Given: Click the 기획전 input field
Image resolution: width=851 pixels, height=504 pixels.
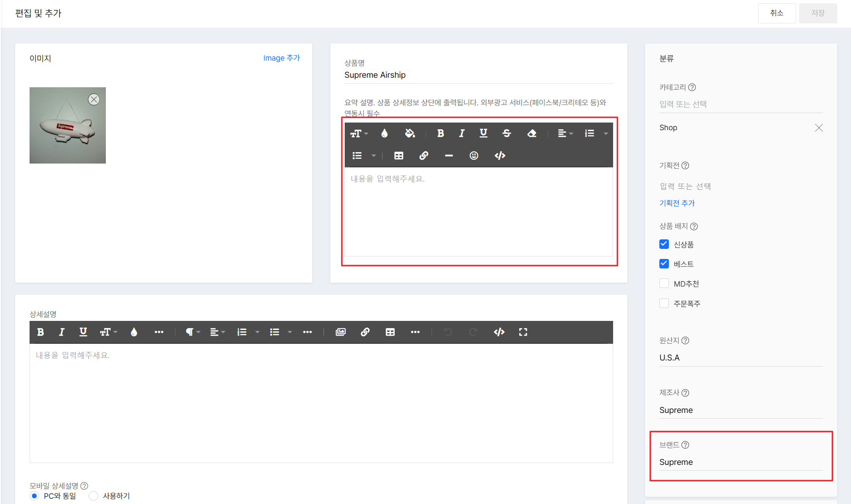Looking at the screenshot, I should 741,186.
